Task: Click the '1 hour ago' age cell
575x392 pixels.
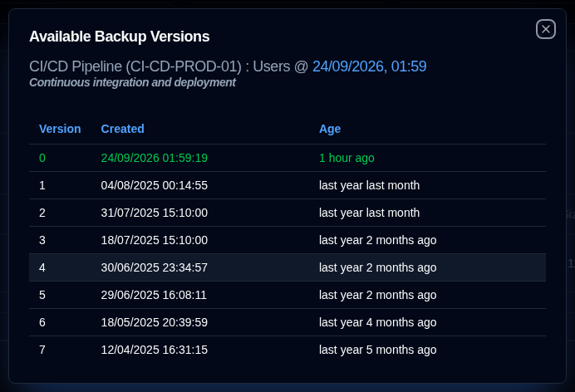Action: 346,158
